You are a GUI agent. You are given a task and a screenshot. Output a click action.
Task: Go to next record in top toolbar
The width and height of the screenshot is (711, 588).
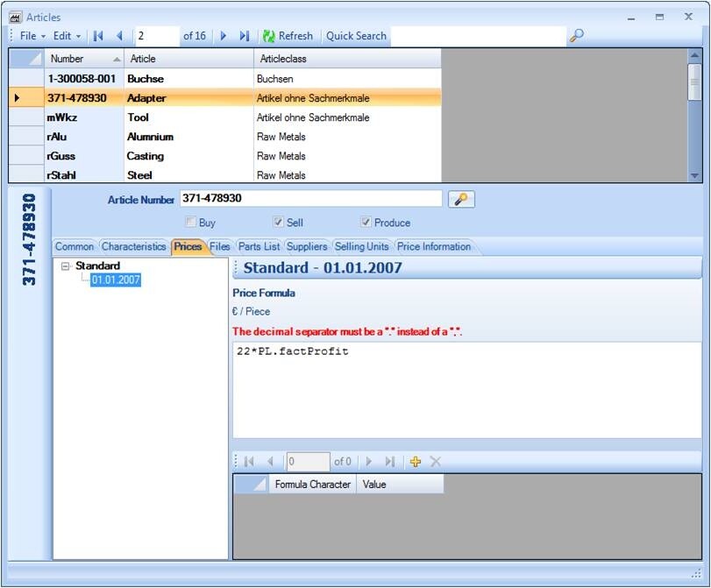pos(223,36)
